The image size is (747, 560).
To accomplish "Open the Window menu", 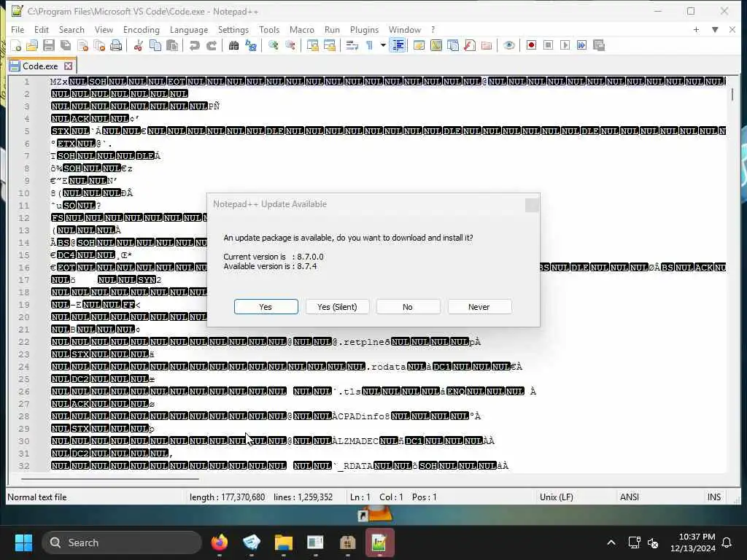I will pos(405,29).
